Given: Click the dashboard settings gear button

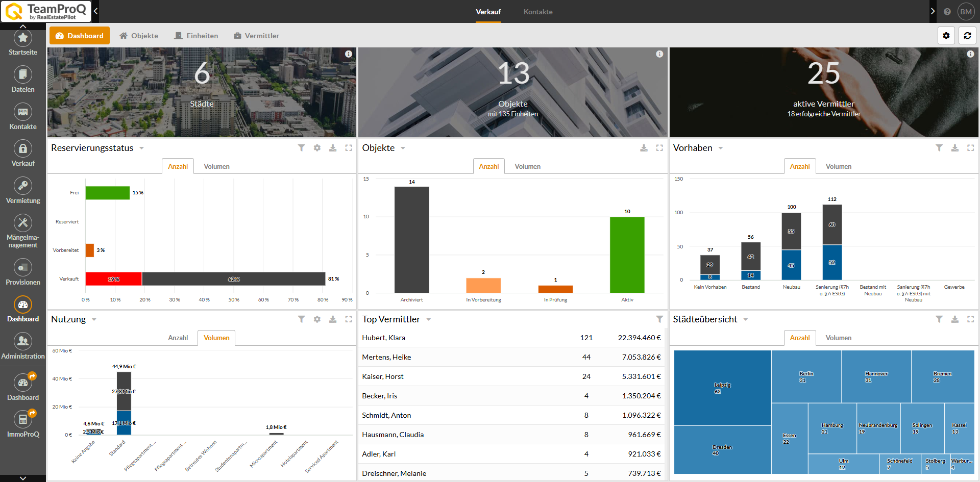Looking at the screenshot, I should (x=946, y=36).
